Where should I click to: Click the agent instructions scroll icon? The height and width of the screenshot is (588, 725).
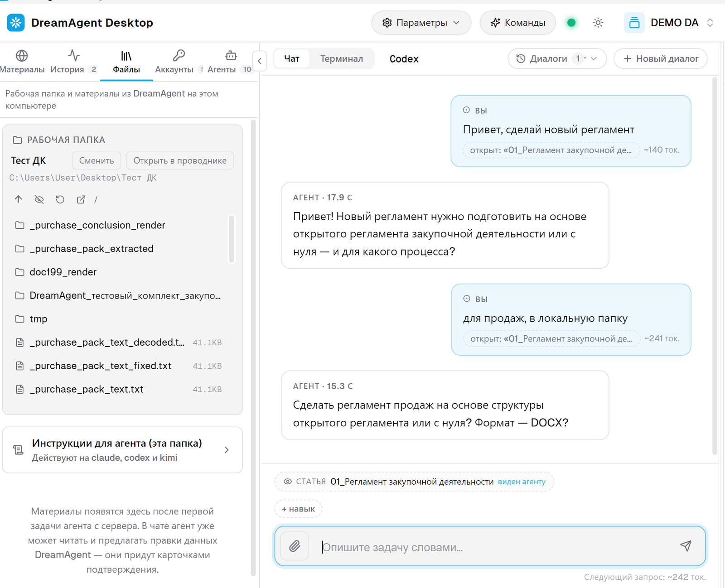pyautogui.click(x=18, y=450)
